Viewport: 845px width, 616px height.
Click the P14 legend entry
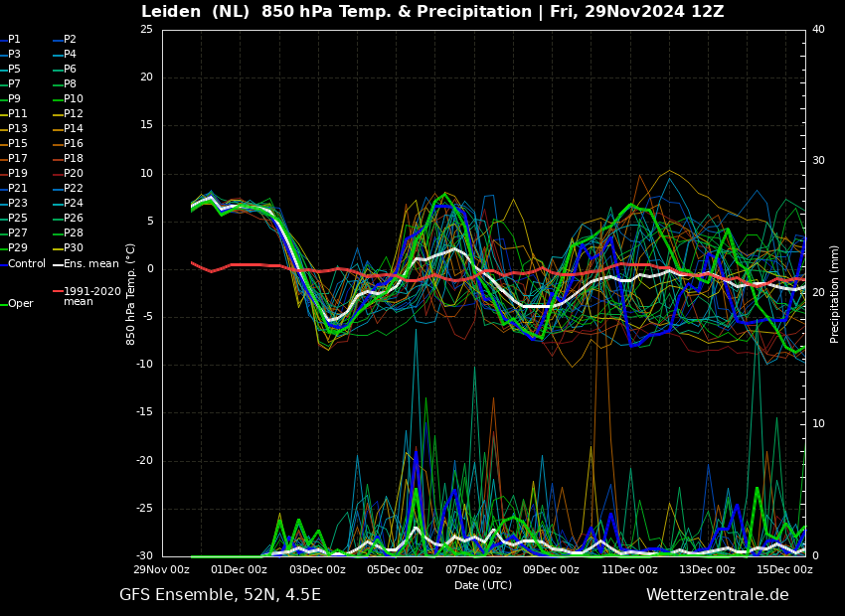pyautogui.click(x=73, y=129)
